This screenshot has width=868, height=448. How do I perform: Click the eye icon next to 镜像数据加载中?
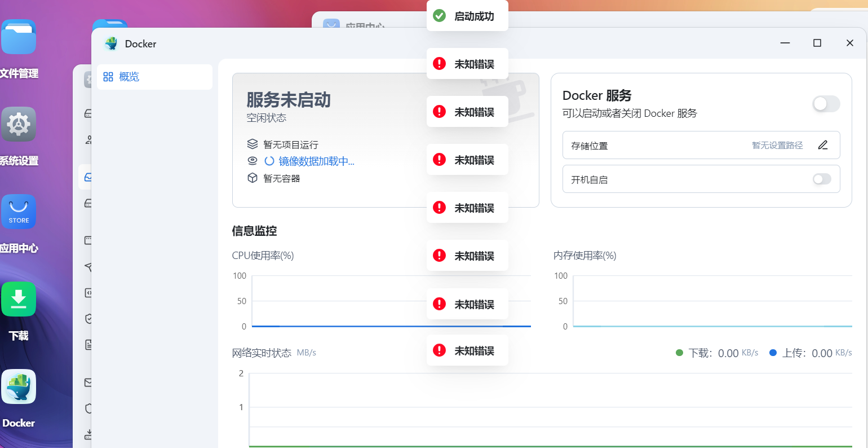[x=253, y=161]
